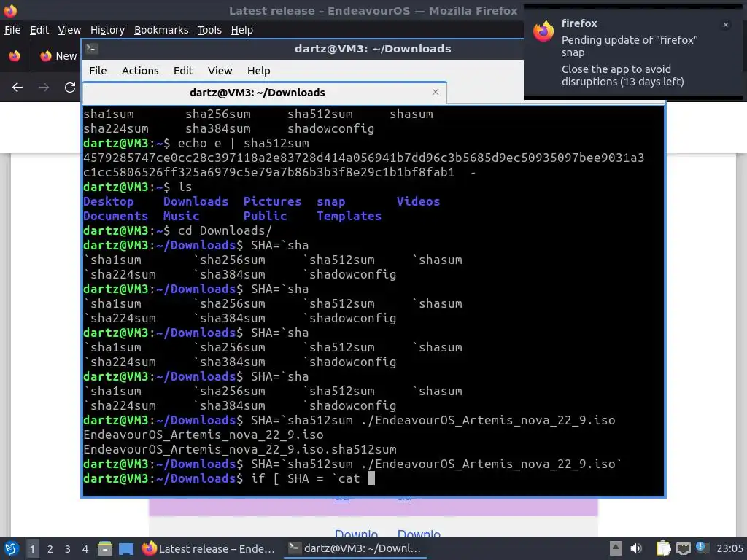Click the Firefox logo in the window title bar
Viewport: 747px width, 560px height.
tap(10, 10)
